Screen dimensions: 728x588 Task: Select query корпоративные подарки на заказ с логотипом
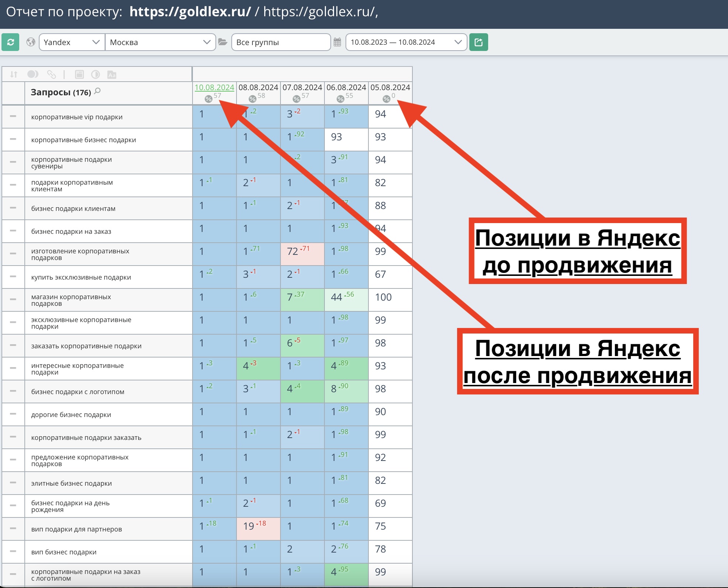coord(86,575)
